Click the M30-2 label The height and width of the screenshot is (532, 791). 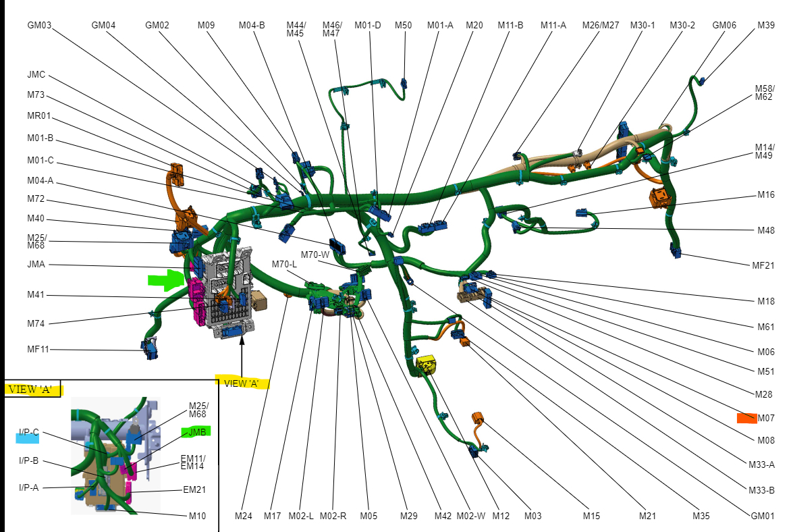[682, 25]
